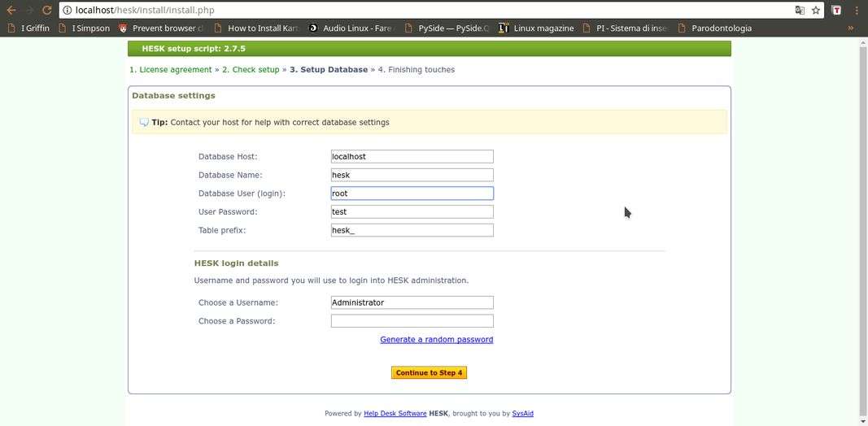868x426 pixels.
Task: Open the Audio Linux bookmark
Action: point(351,28)
